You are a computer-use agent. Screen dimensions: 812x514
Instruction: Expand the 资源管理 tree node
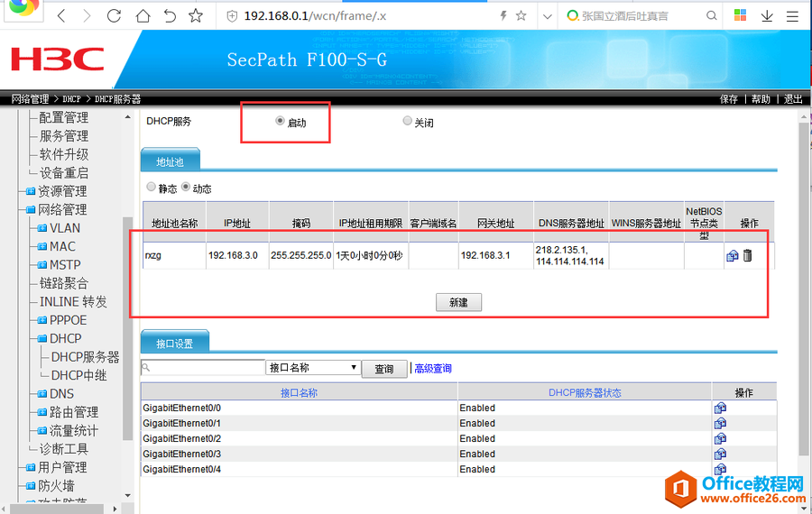[31, 191]
